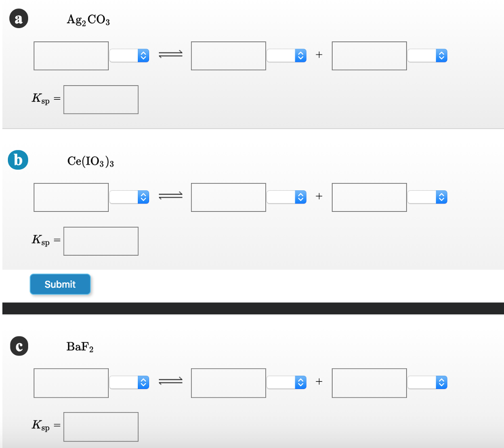
Task: Click the Ksp input field for Ce(IO3)3
Action: tap(100, 241)
